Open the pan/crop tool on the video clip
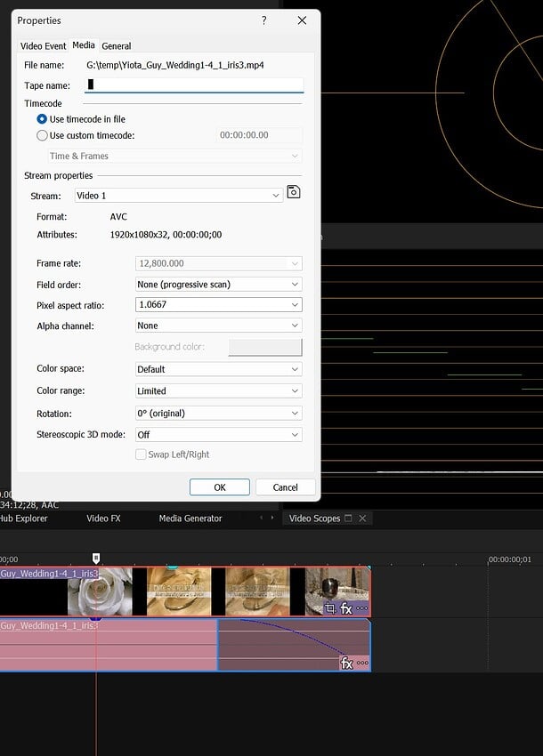The image size is (543, 756). (x=330, y=609)
